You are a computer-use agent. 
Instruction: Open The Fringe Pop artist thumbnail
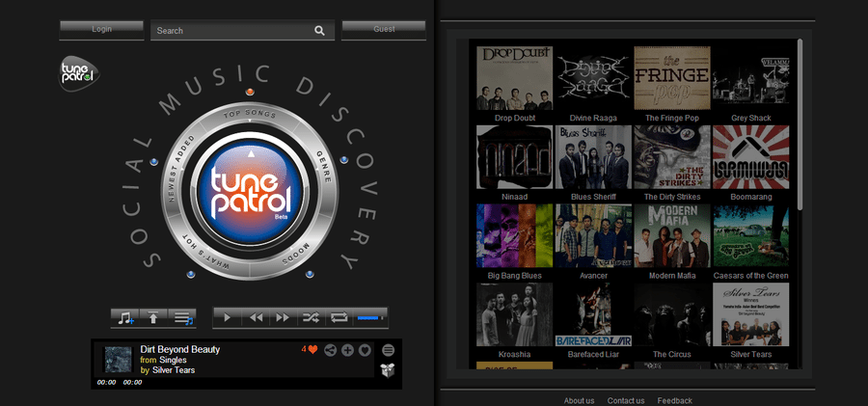pos(672,78)
